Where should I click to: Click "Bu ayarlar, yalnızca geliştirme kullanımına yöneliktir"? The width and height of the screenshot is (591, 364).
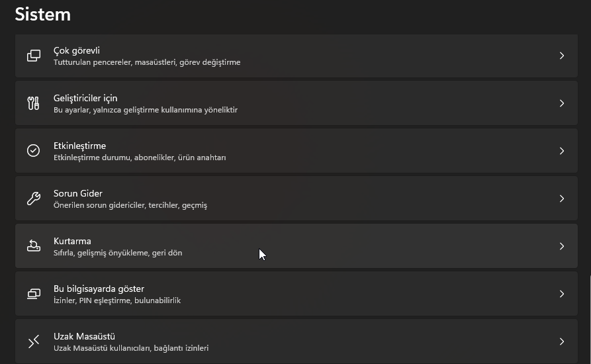coord(146,110)
